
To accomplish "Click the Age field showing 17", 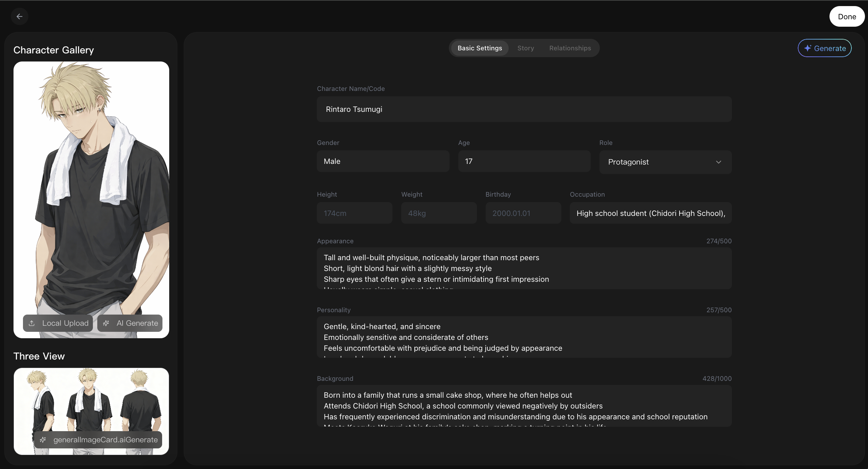I will point(524,161).
